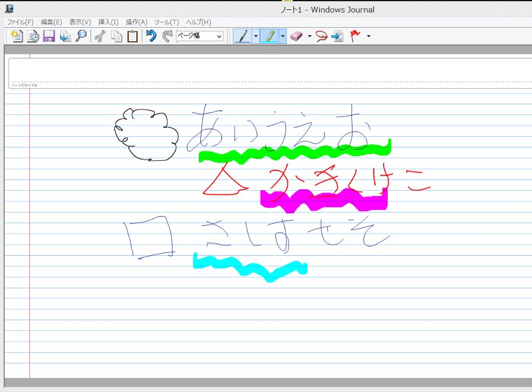
Task: Expand the Pen options dropdown arrow
Action: [x=256, y=37]
